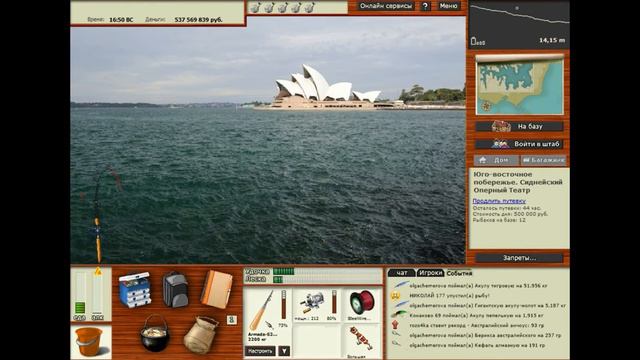This screenshot has width=640, height=360.
Task: Switch to the Игроки tab
Action: pyautogui.click(x=430, y=273)
